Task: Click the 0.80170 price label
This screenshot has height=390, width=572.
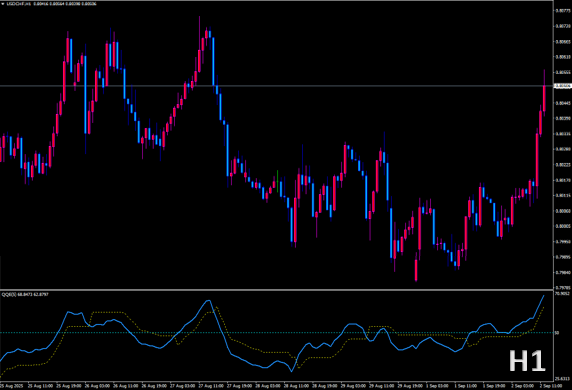Action: [563, 180]
